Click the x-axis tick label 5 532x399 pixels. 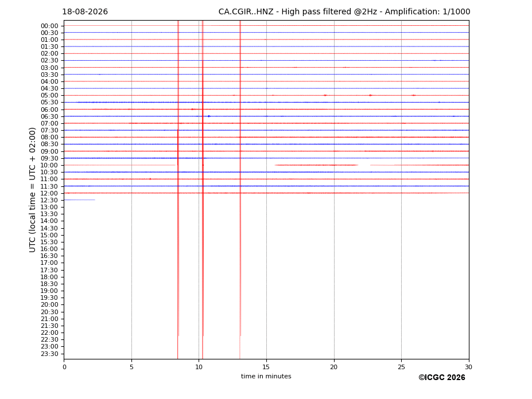[x=131, y=367]
